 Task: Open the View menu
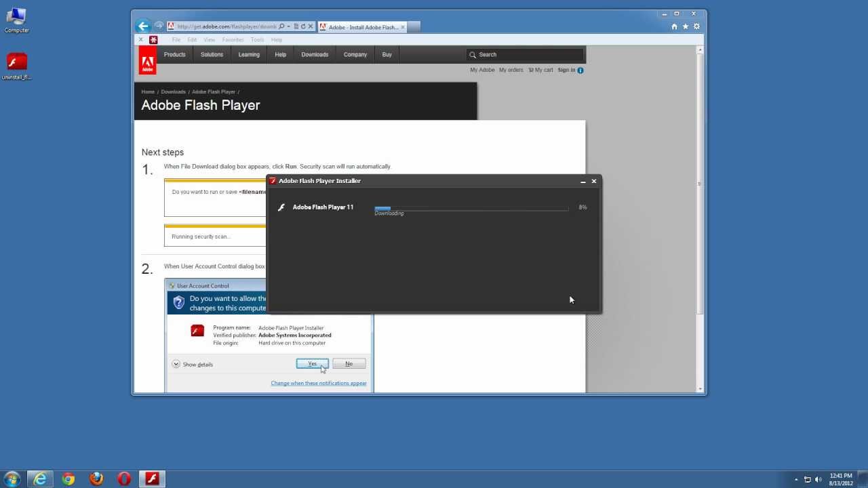point(210,40)
